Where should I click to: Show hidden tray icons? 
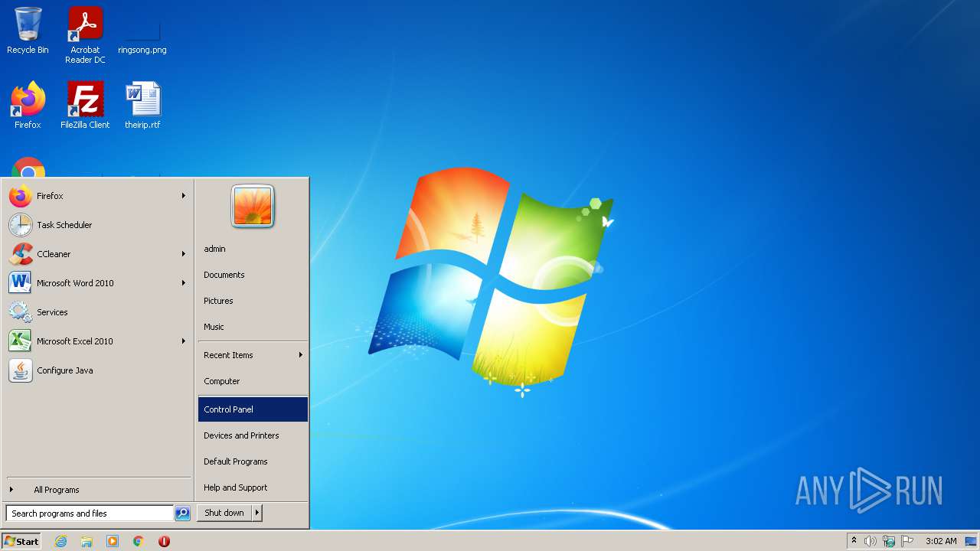click(x=854, y=541)
